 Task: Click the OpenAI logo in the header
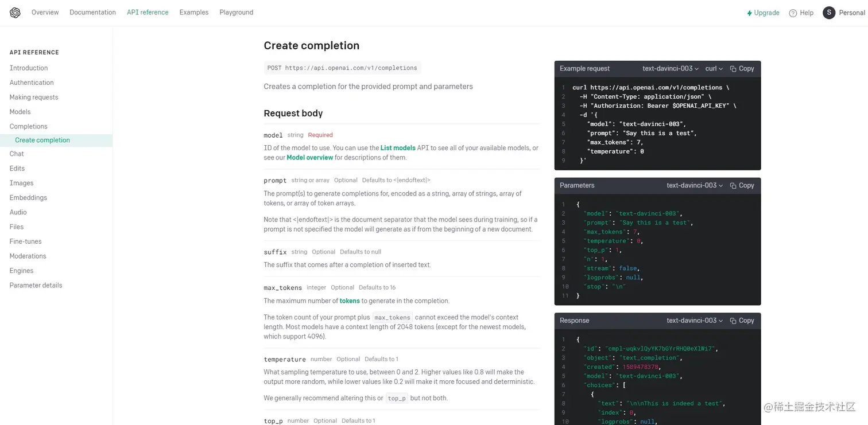click(15, 13)
